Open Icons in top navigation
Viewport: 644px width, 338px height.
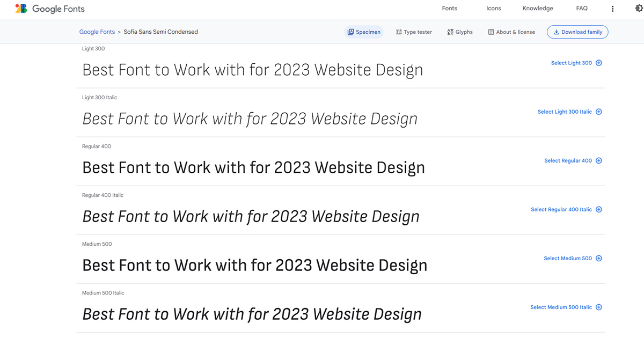tap(494, 9)
